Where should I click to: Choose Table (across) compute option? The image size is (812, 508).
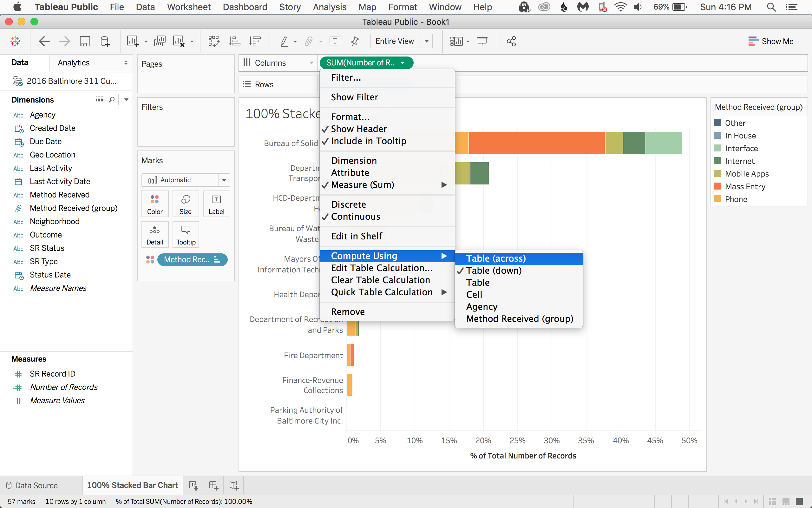(x=519, y=258)
